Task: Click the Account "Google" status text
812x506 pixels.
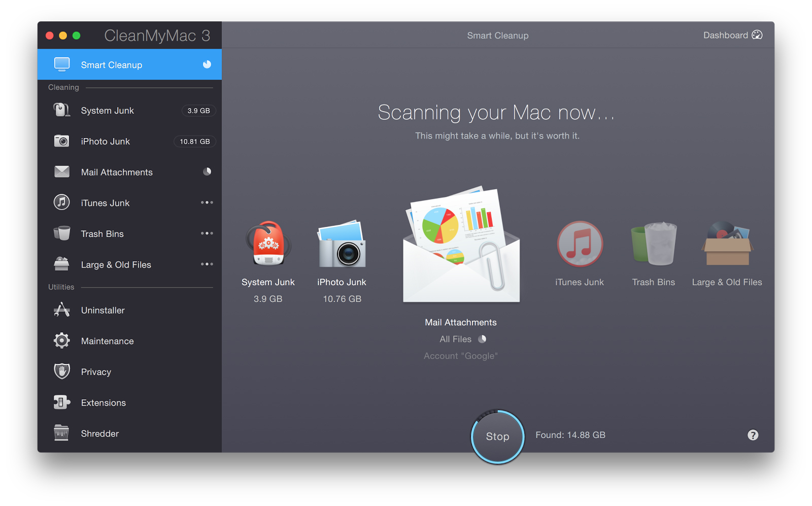Action: pyautogui.click(x=461, y=356)
